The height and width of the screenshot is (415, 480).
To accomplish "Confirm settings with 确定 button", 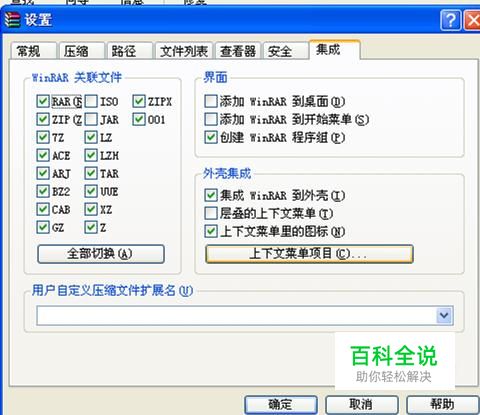I will tap(281, 405).
